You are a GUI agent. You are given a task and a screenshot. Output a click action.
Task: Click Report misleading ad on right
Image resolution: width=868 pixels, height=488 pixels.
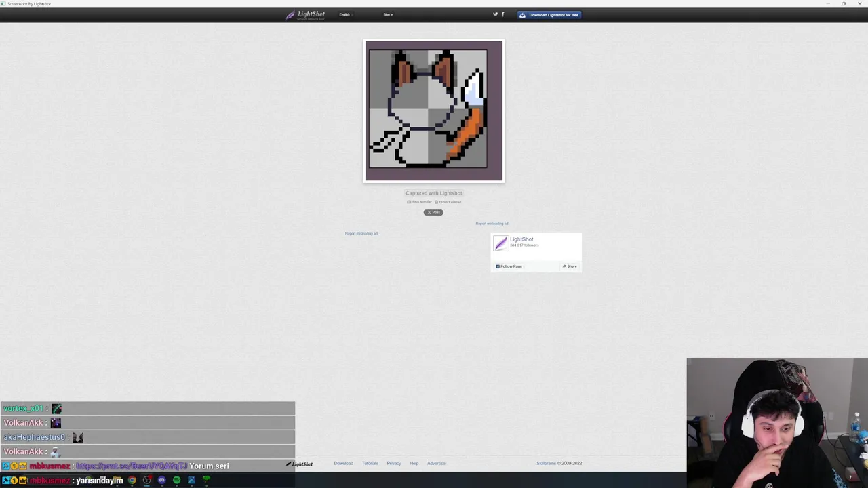[x=492, y=224]
